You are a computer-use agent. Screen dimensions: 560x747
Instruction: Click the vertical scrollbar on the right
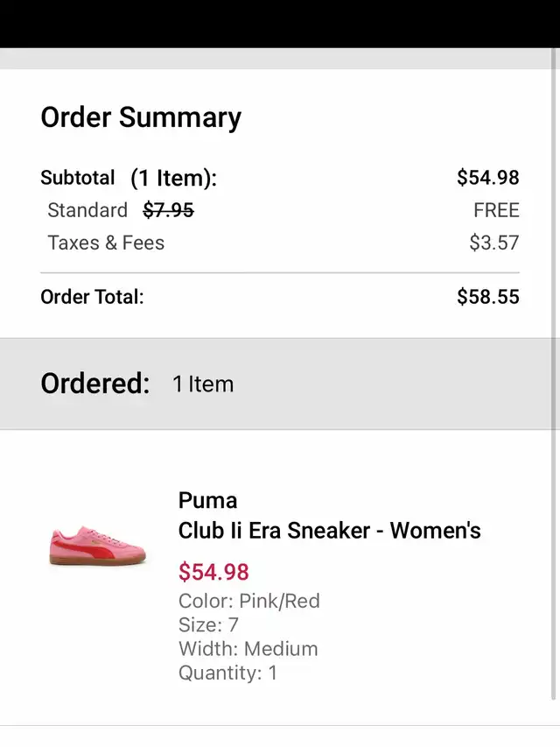[554, 374]
